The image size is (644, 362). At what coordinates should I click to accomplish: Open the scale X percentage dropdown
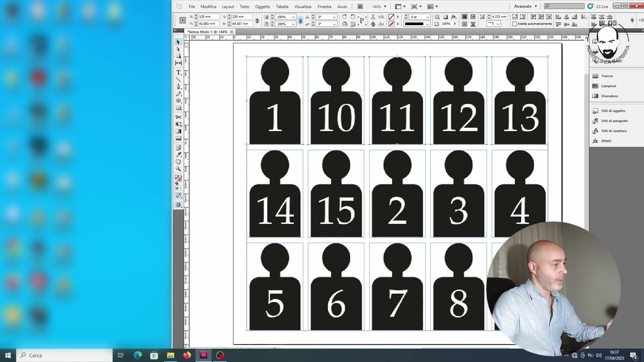293,17
